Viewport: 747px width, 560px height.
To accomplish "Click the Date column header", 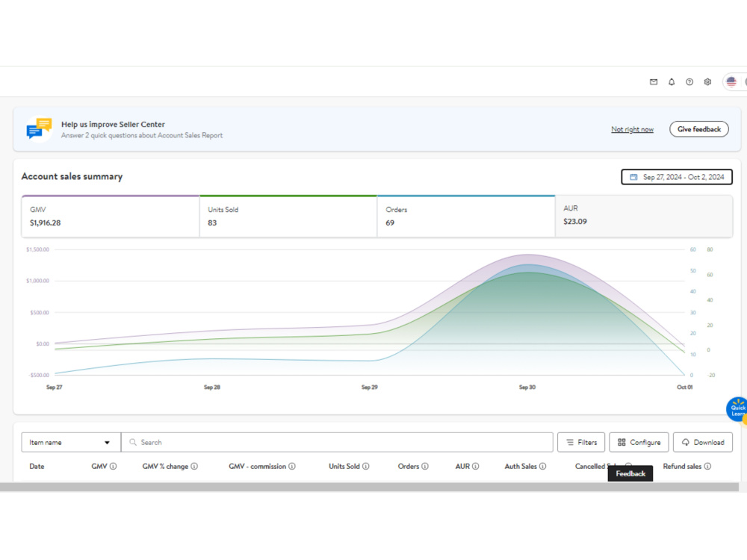I will 37,466.
